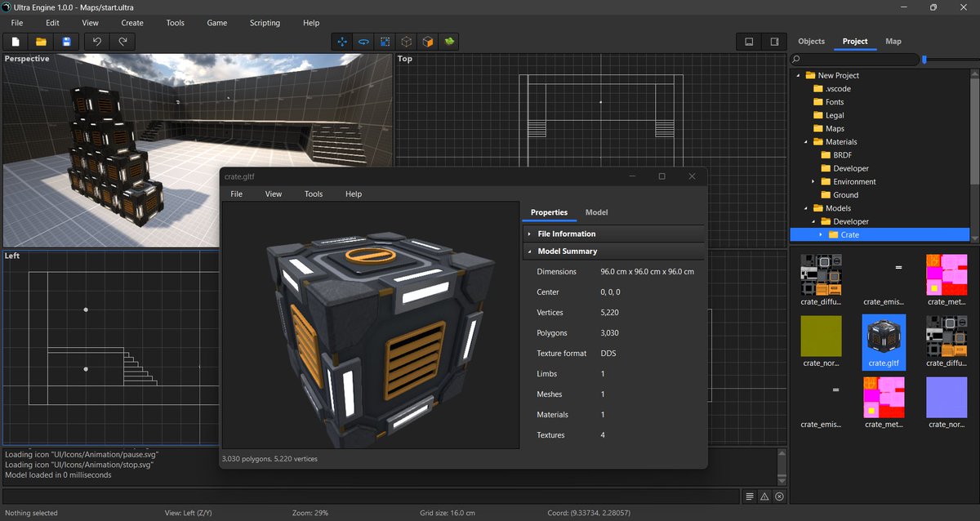Image resolution: width=980 pixels, height=521 pixels.
Task: Select the crate.gltf asset thumbnail
Action: [x=884, y=340]
